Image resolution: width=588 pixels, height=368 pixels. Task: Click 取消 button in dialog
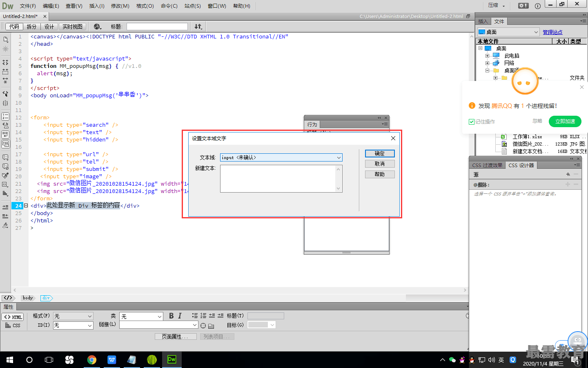pyautogui.click(x=380, y=164)
